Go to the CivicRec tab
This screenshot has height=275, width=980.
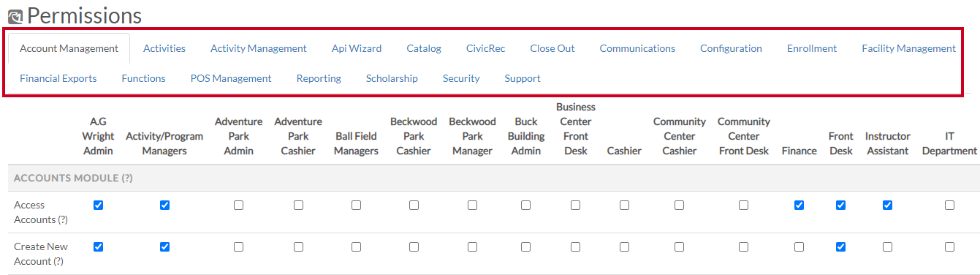485,48
